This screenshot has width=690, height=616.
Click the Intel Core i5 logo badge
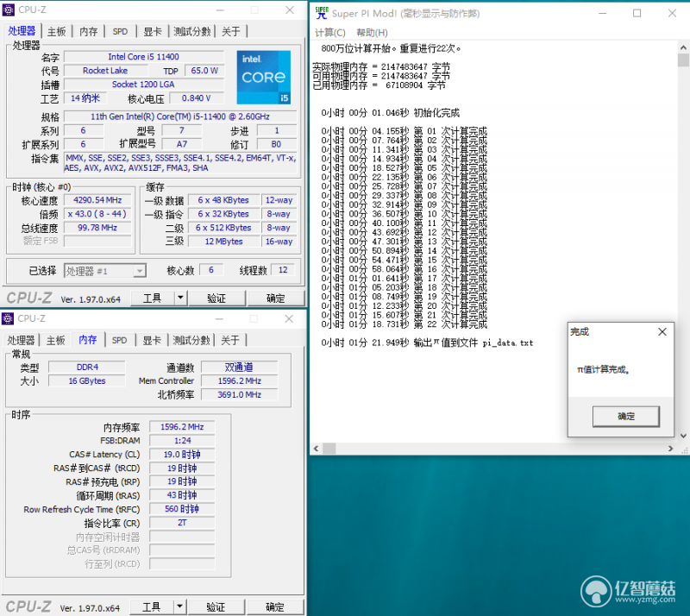pos(264,77)
